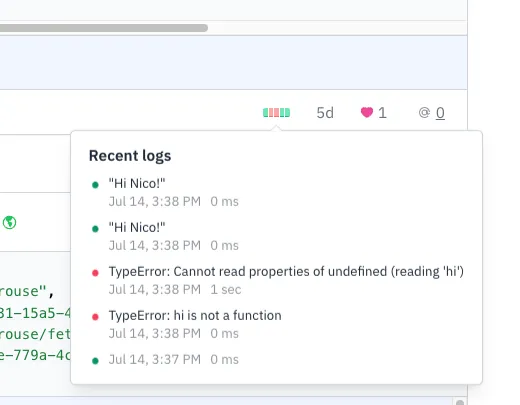The height and width of the screenshot is (405, 520).
Task: Click the like count number 1
Action: pos(382,113)
